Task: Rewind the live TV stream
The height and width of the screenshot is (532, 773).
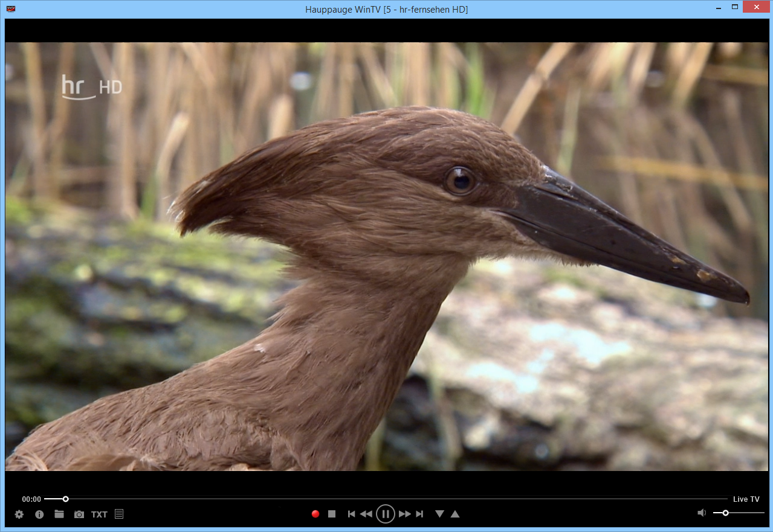Action: click(x=366, y=514)
